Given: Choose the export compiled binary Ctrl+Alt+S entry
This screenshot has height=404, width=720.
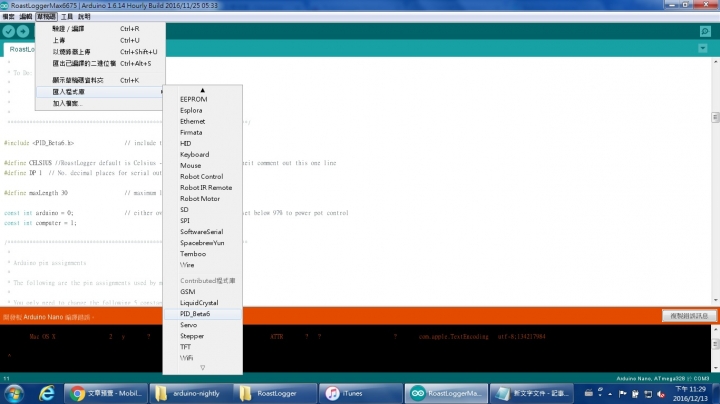Looking at the screenshot, I should click(100, 63).
